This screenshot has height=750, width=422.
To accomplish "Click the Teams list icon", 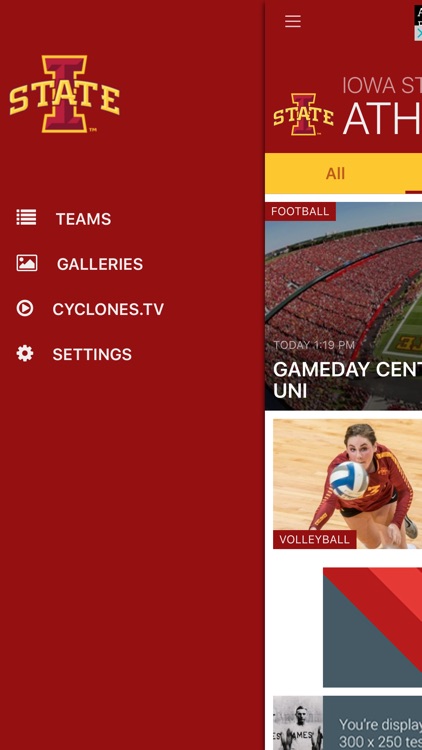I will pyautogui.click(x=26, y=217).
